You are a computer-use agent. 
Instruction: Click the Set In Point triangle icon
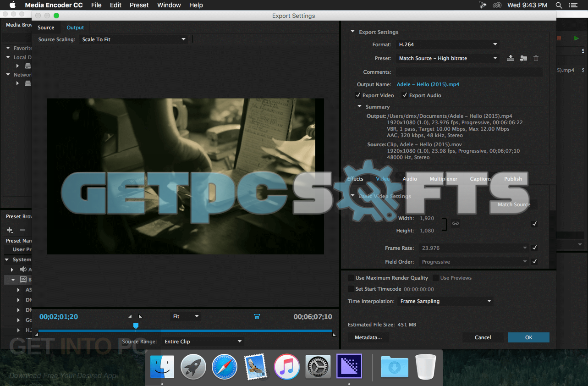point(130,316)
